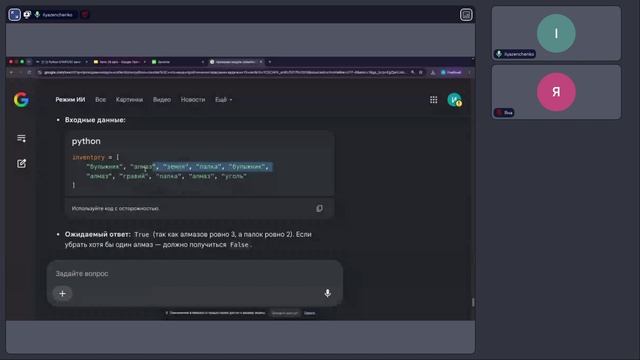Select the Новости tab
Screen dimensions: 640x360
coord(193,100)
